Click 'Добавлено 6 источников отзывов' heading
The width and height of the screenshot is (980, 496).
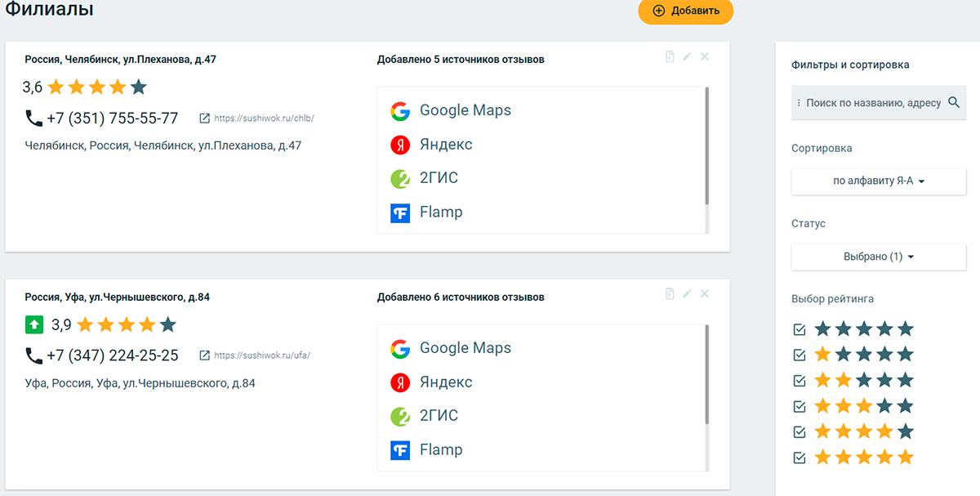click(461, 297)
